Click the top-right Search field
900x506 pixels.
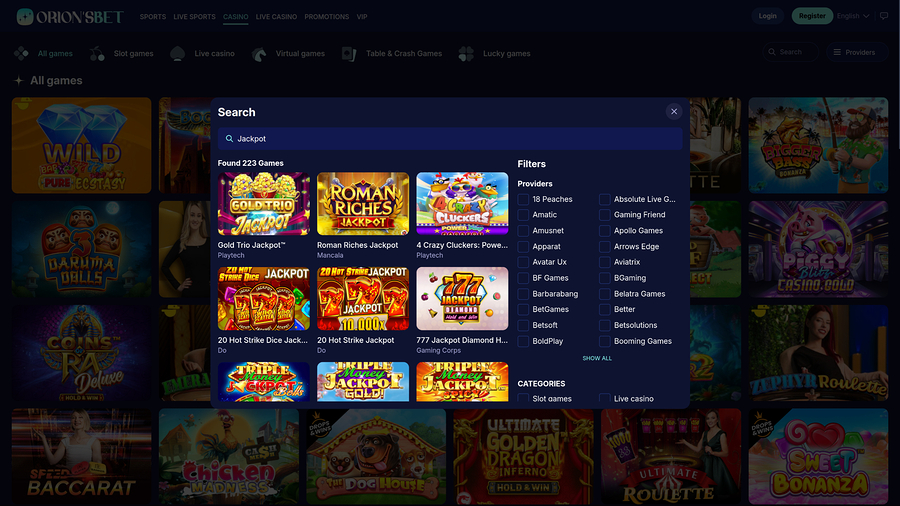(x=790, y=52)
